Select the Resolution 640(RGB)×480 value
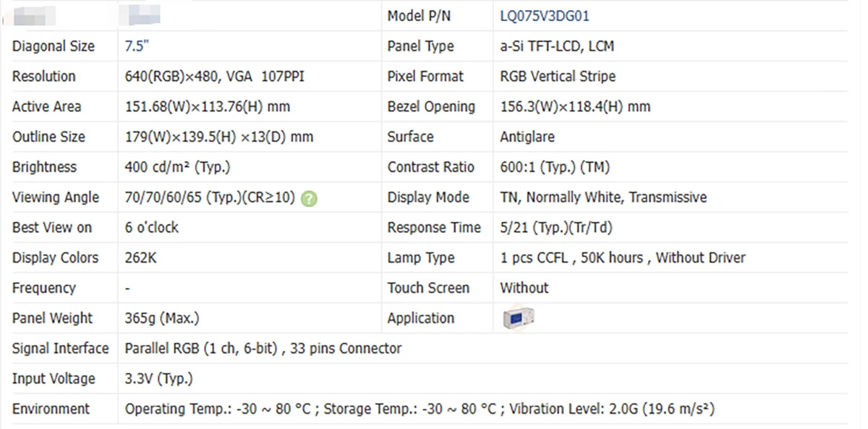 click(214, 77)
